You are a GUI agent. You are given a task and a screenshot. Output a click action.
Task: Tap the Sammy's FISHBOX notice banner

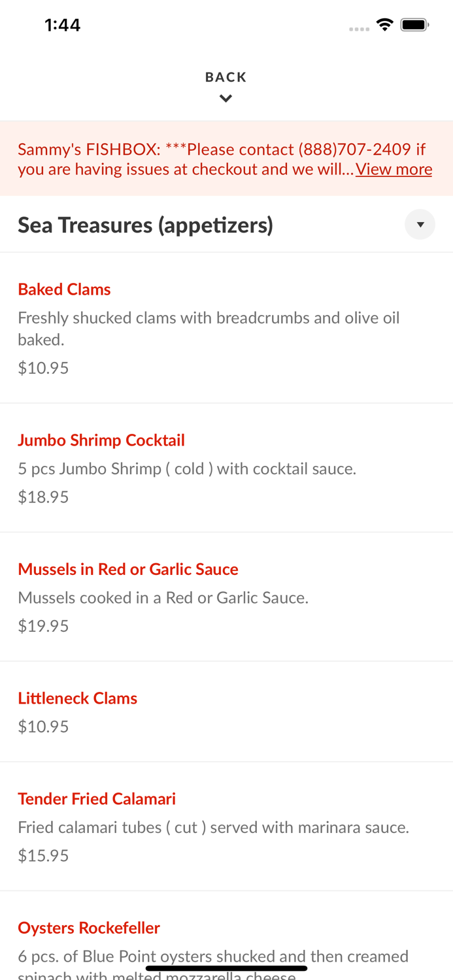(x=226, y=157)
